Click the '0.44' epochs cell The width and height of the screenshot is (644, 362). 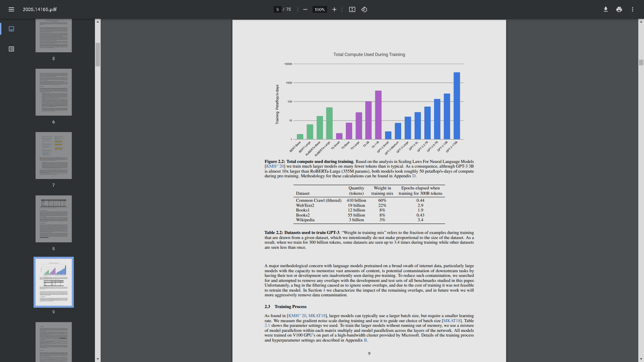pyautogui.click(x=420, y=200)
